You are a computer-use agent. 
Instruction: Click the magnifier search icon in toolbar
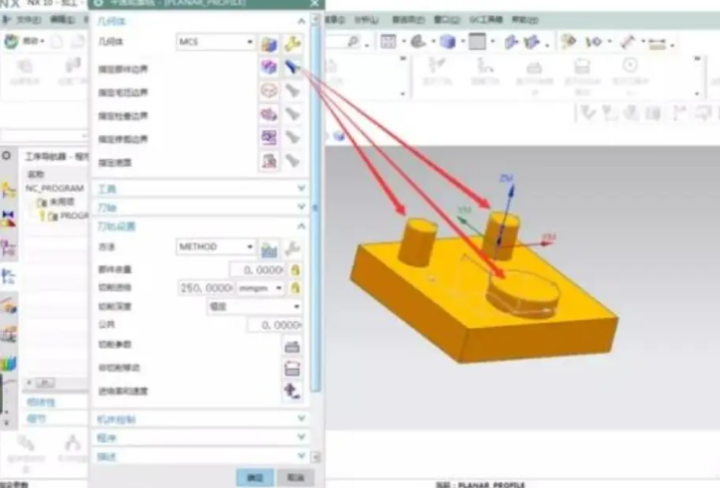pos(353,42)
